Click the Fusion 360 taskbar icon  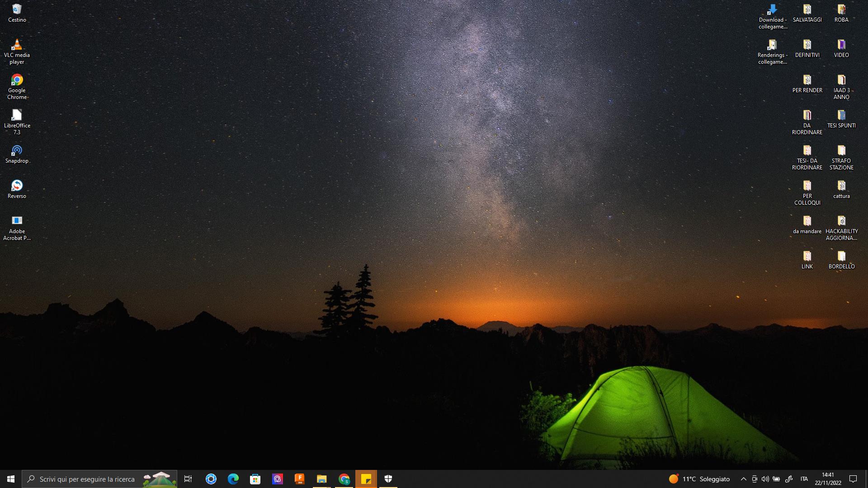pyautogui.click(x=300, y=479)
